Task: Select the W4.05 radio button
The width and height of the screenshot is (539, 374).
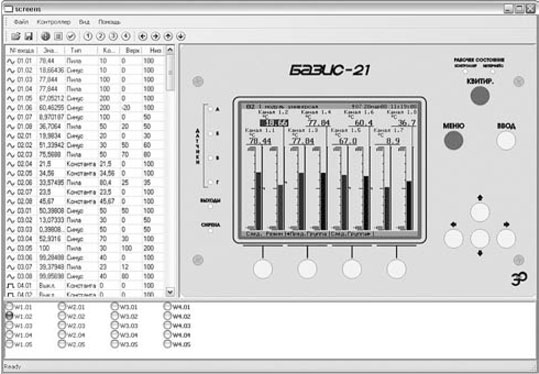Action: point(167,343)
